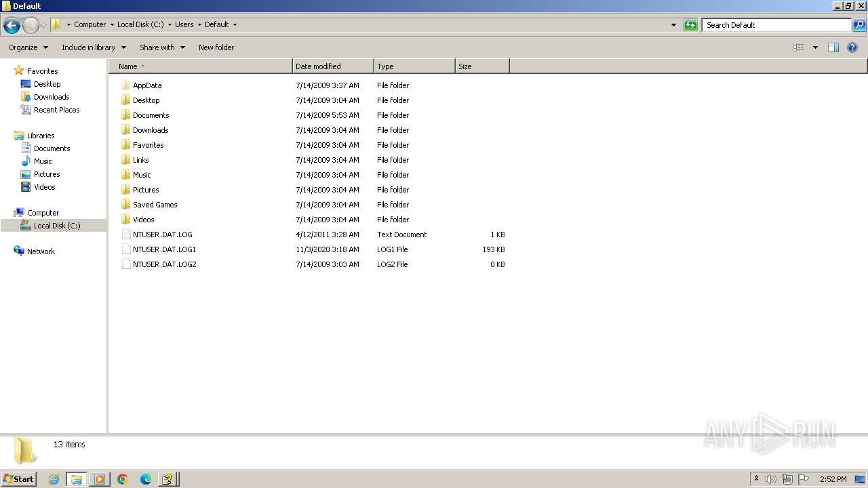Select the Links folder
The width and height of the screenshot is (868, 488).
(x=140, y=160)
